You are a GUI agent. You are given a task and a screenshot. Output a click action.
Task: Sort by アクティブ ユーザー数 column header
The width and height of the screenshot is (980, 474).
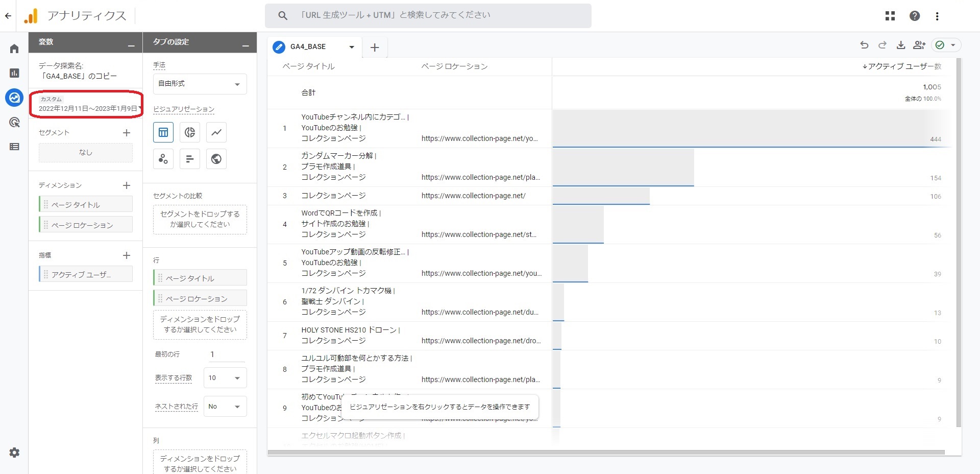[902, 66]
